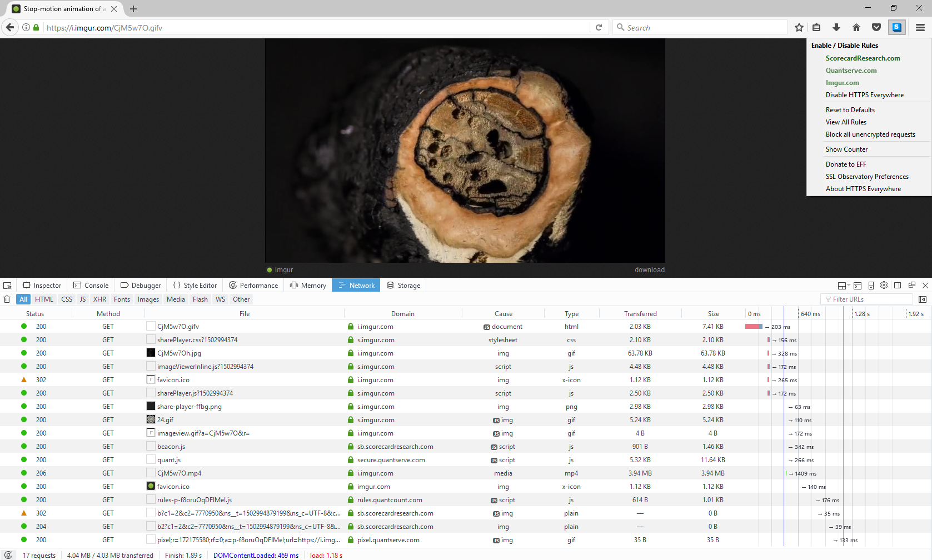Image resolution: width=932 pixels, height=560 pixels.
Task: Choose Show Counter in the menu
Action: coord(846,149)
